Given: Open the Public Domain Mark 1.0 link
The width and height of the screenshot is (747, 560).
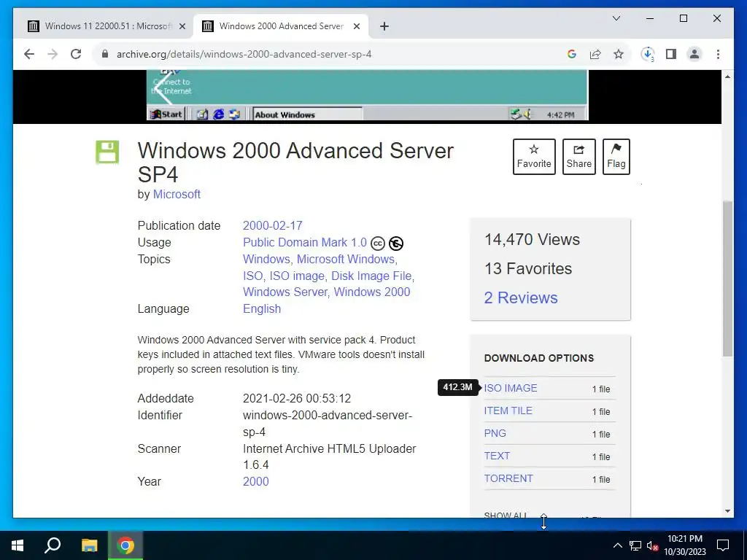Looking at the screenshot, I should 305,242.
